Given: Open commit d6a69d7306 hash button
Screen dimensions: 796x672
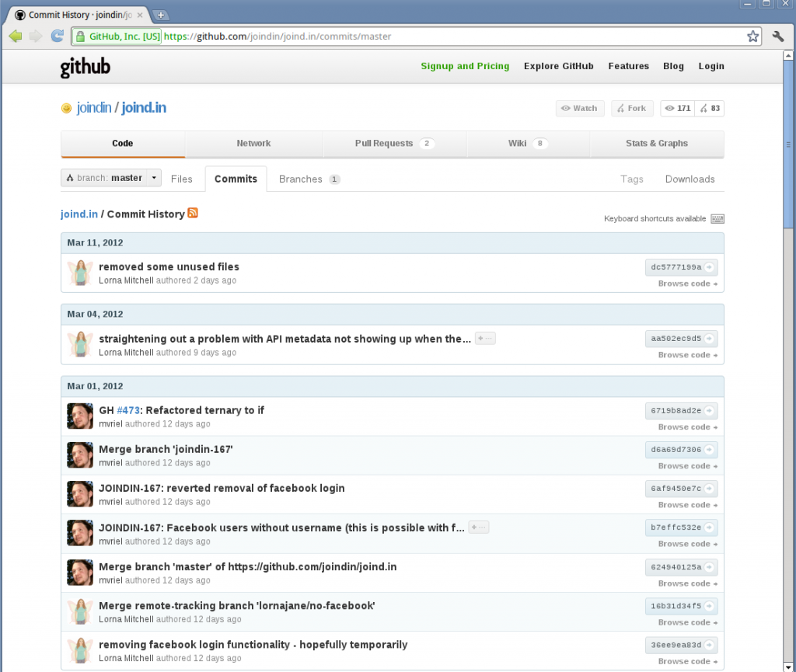Looking at the screenshot, I should tap(681, 449).
